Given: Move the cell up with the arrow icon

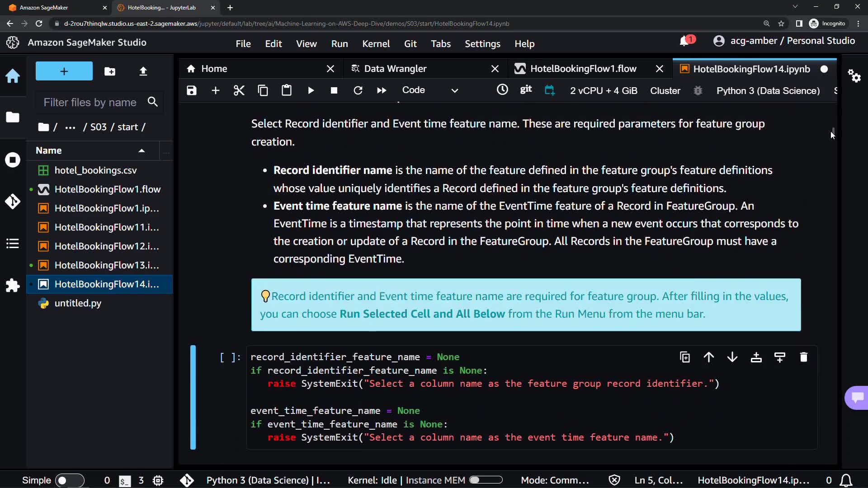Looking at the screenshot, I should 708,357.
